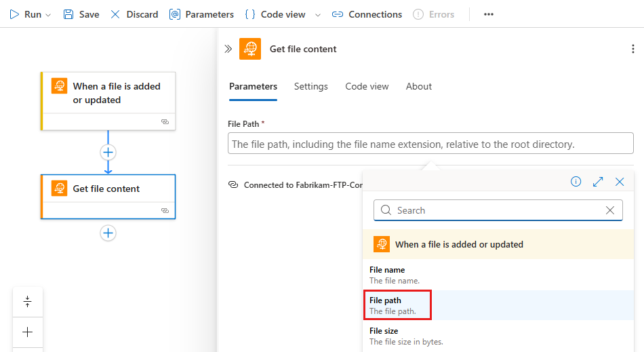Viewport: 644px width, 352px height.
Task: Expand the Code view dropdown arrow
Action: coord(301,15)
